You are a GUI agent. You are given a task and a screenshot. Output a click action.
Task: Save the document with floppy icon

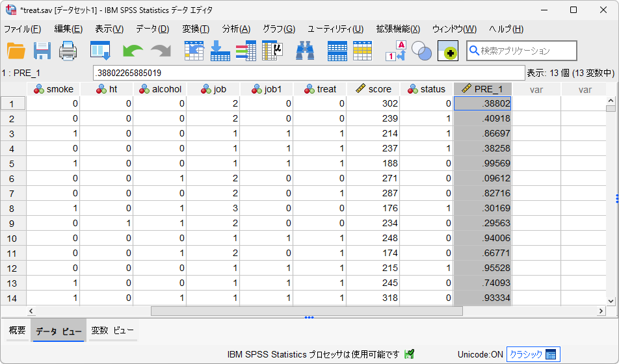click(x=42, y=51)
